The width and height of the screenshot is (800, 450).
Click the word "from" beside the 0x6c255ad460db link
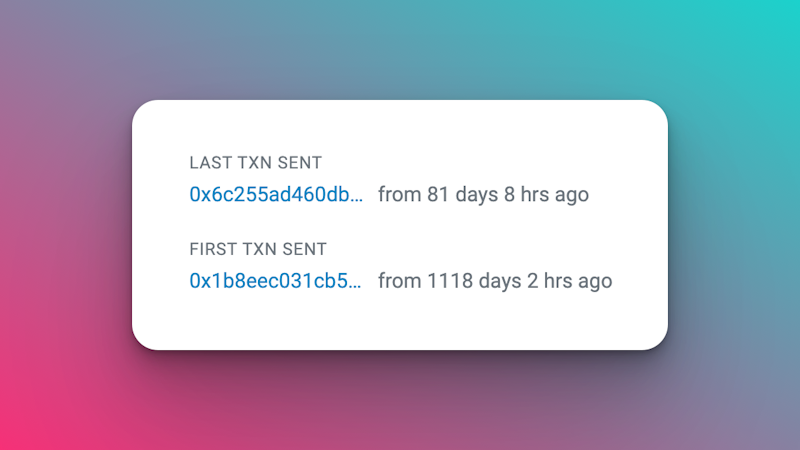(x=399, y=194)
